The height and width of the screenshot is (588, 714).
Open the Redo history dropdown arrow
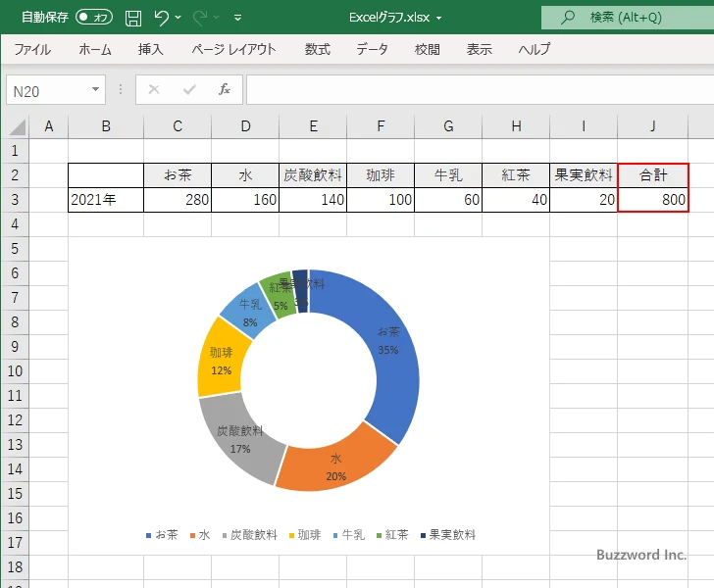click(217, 18)
